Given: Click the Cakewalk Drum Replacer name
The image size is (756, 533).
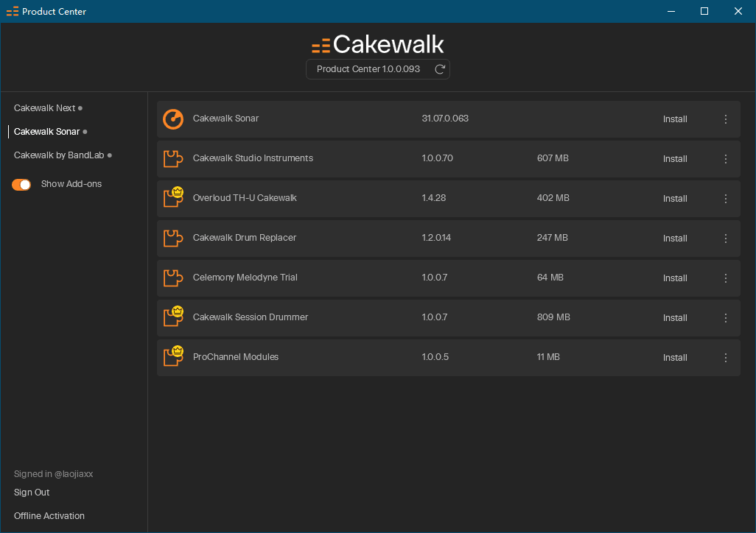Looking at the screenshot, I should [x=245, y=238].
